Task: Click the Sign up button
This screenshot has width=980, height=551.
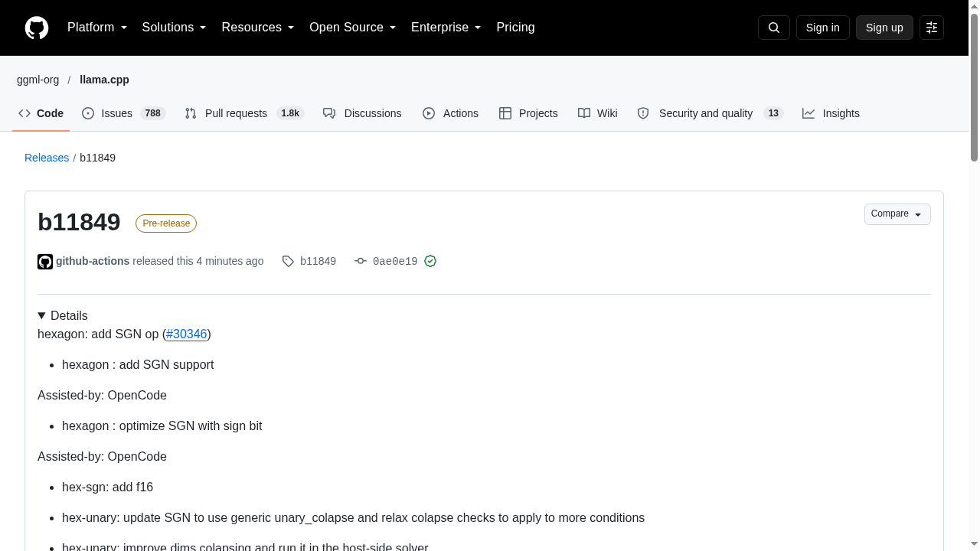Action: [x=884, y=28]
